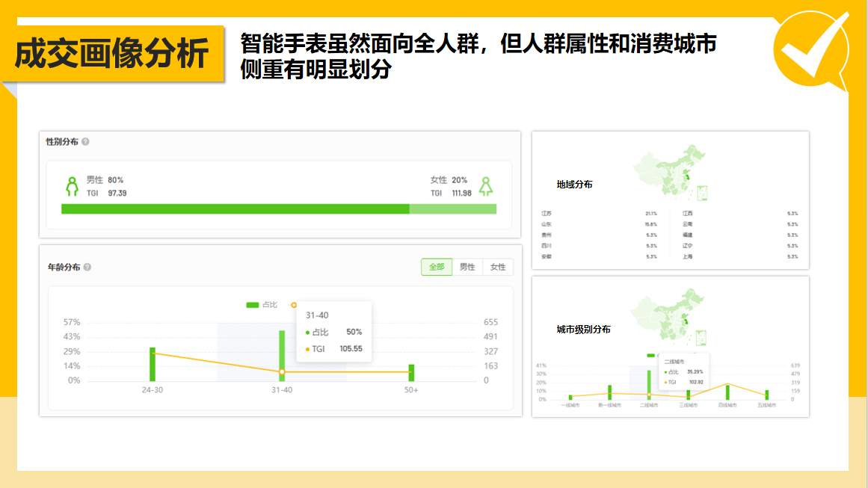This screenshot has width=868, height=488.
Task: Select the 男性 filter in 年龄分布
Action: [469, 265]
